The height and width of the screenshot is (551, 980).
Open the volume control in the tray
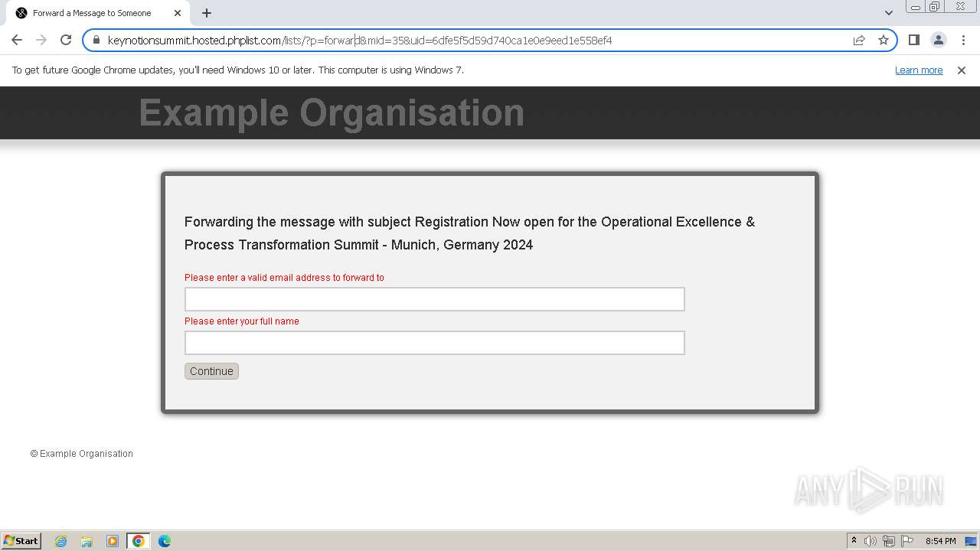pyautogui.click(x=871, y=541)
